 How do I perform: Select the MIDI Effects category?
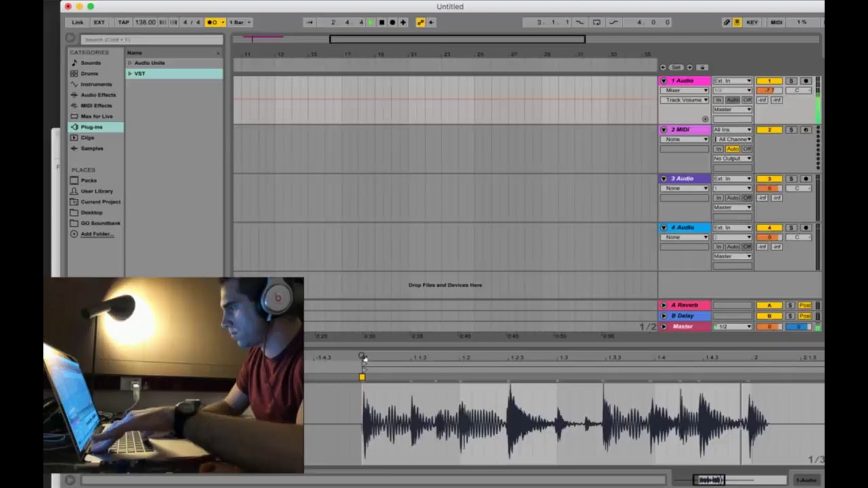pyautogui.click(x=96, y=106)
